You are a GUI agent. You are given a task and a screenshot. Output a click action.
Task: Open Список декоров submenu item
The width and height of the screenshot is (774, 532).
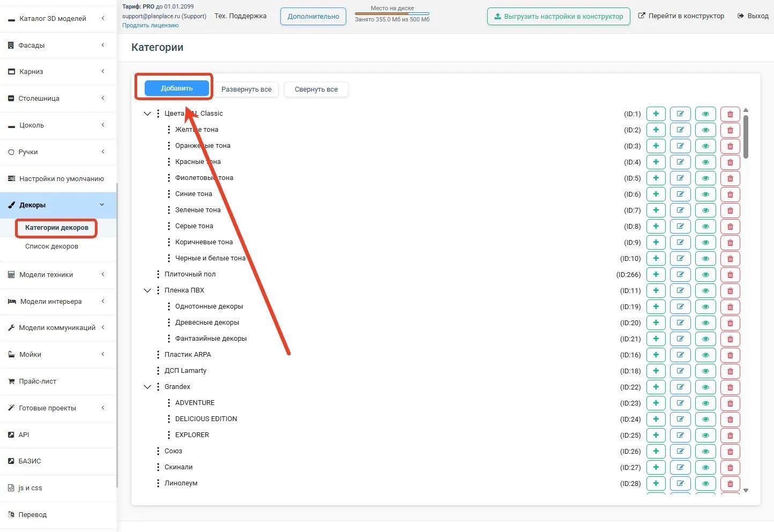click(x=51, y=246)
